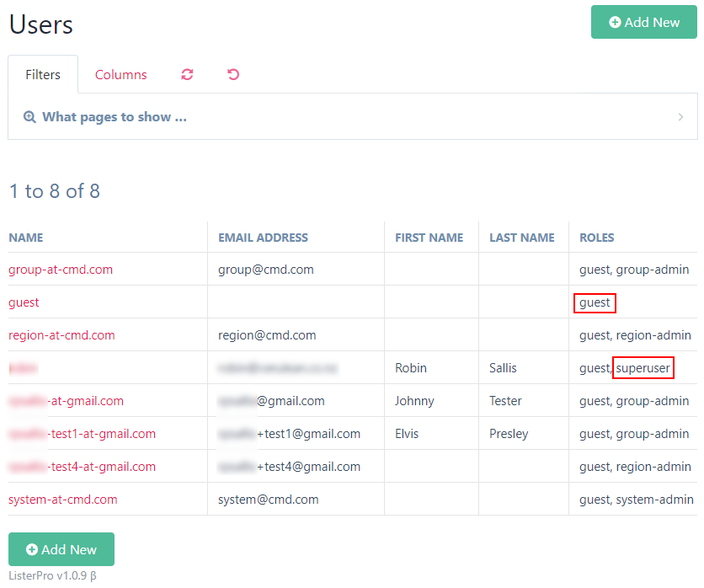Refresh the users table

[x=187, y=75]
